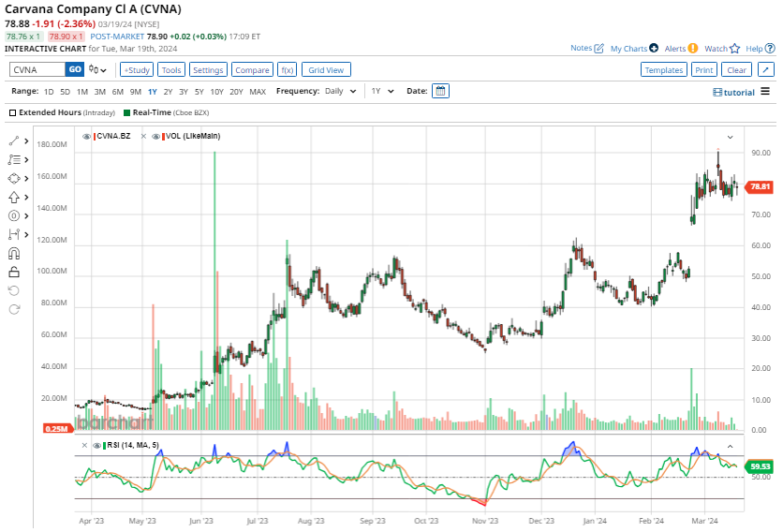This screenshot has width=783, height=532.
Task: Select the 6M range option
Action: (x=117, y=92)
